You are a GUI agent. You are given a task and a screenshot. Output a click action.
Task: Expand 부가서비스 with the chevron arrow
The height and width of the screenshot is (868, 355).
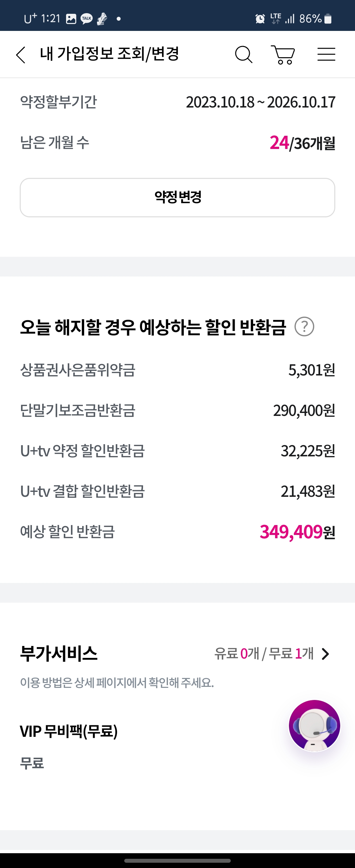tap(325, 654)
